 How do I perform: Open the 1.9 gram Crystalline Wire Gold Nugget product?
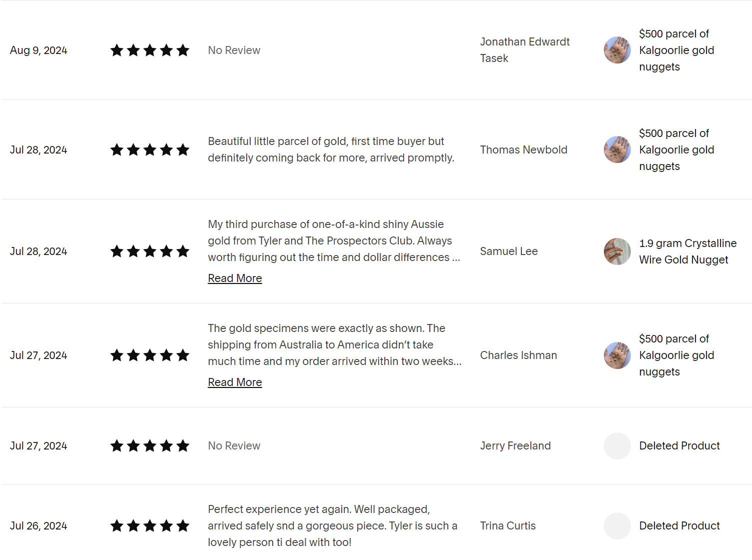point(687,251)
